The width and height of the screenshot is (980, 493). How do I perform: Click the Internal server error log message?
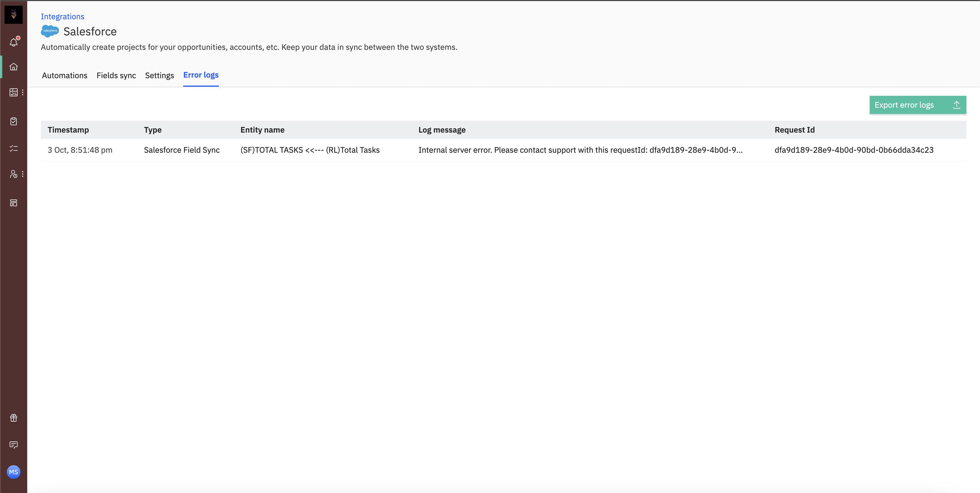coord(580,150)
